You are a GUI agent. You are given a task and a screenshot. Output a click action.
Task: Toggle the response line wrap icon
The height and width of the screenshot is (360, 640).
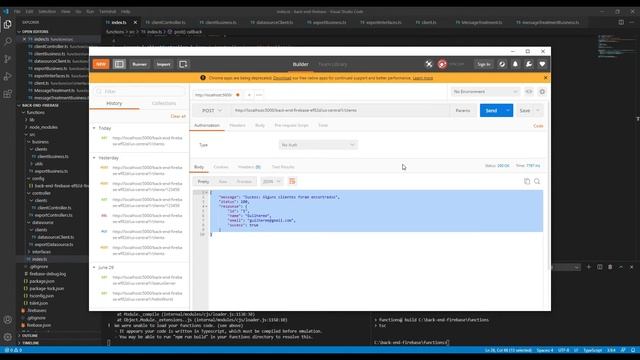(292, 182)
